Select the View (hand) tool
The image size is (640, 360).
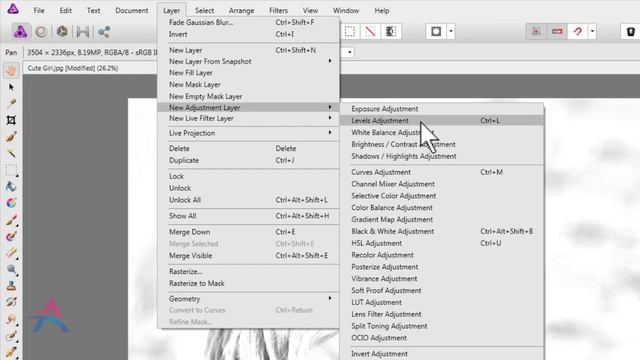pyautogui.click(x=11, y=70)
